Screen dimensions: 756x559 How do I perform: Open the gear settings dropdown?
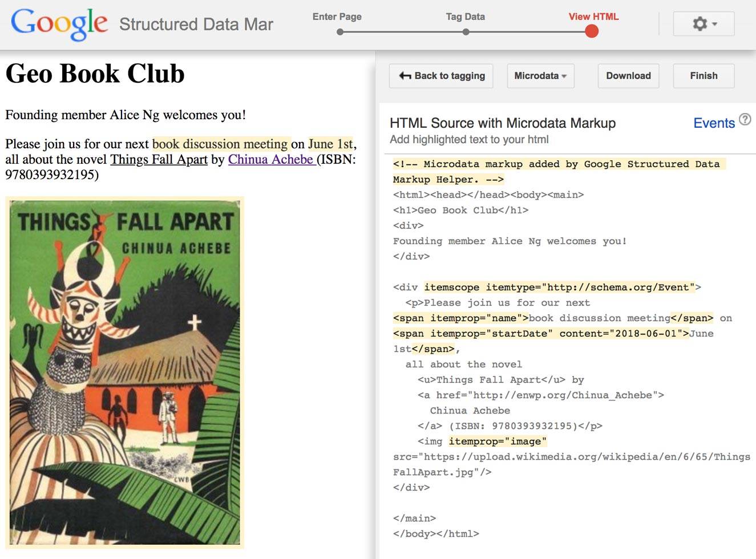704,24
